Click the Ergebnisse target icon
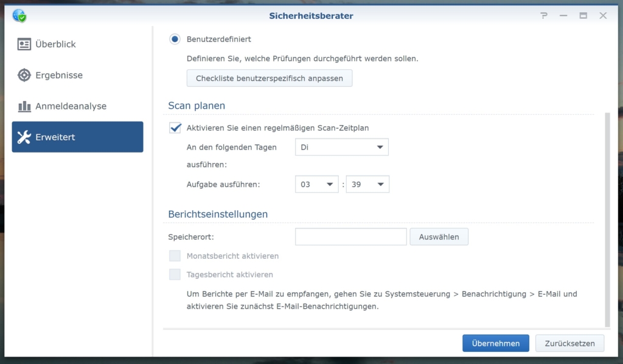Screen dimensions: 623x364 (24, 75)
